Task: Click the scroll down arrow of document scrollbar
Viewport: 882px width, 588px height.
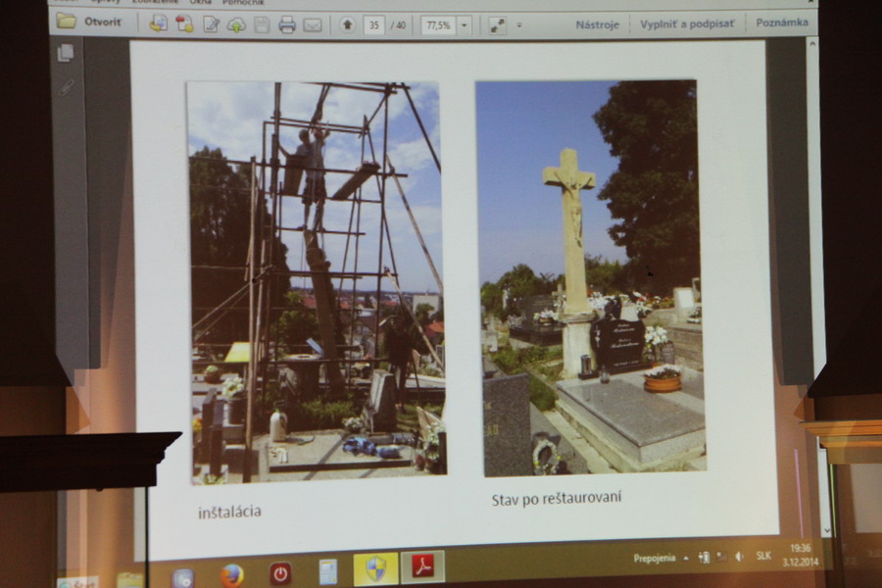Action: click(x=826, y=529)
